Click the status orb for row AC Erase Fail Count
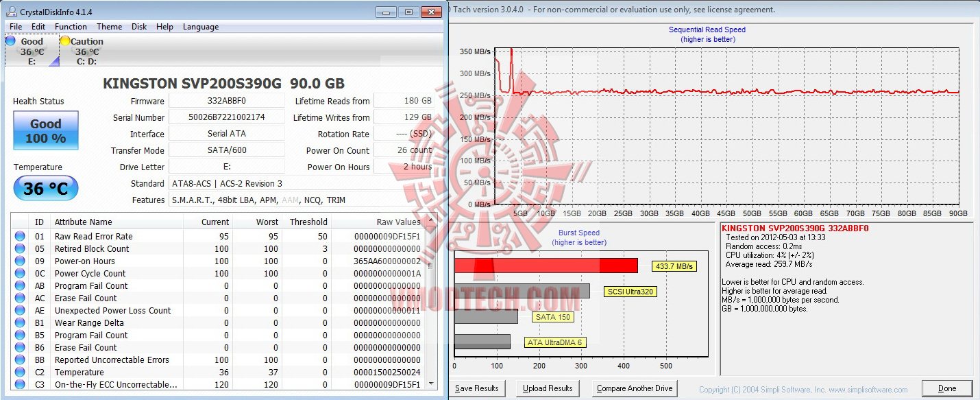Viewport: 980px width, 400px height. coord(20,298)
